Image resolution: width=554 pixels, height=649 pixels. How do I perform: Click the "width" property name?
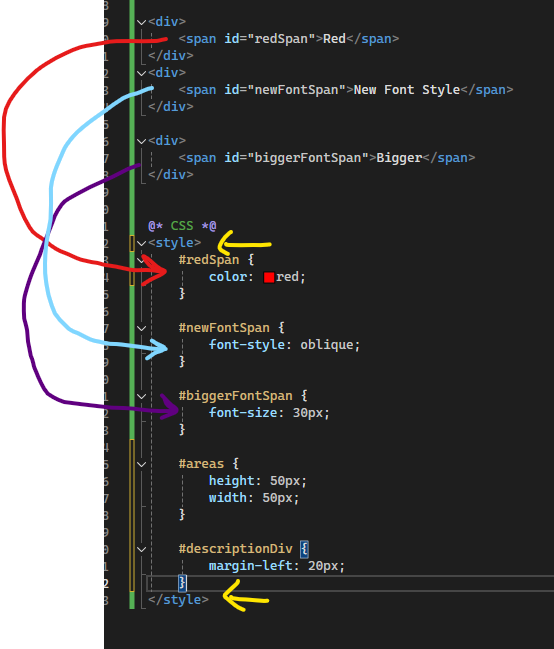click(228, 498)
